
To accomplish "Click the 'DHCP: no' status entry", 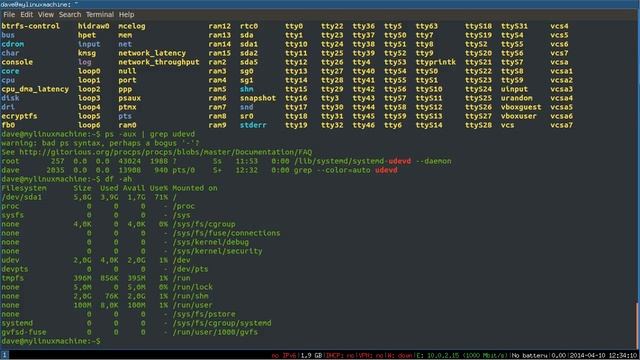I will coord(340,356).
